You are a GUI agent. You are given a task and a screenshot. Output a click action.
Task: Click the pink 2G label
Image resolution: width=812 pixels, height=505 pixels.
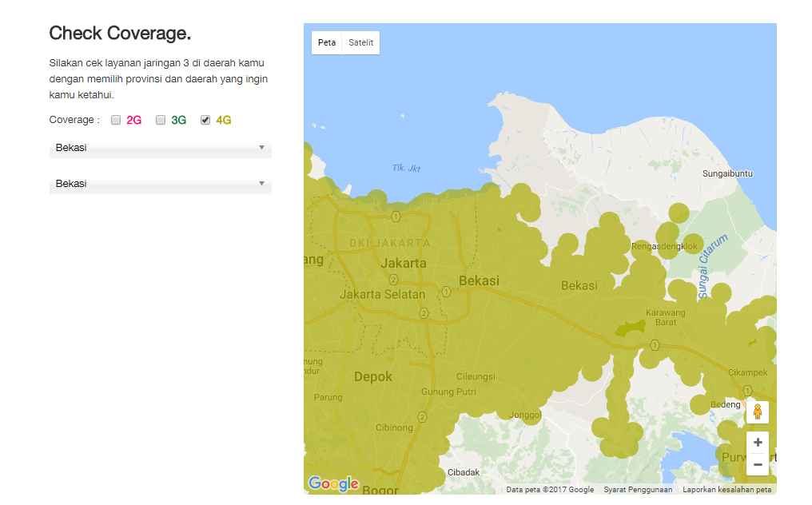tap(134, 120)
